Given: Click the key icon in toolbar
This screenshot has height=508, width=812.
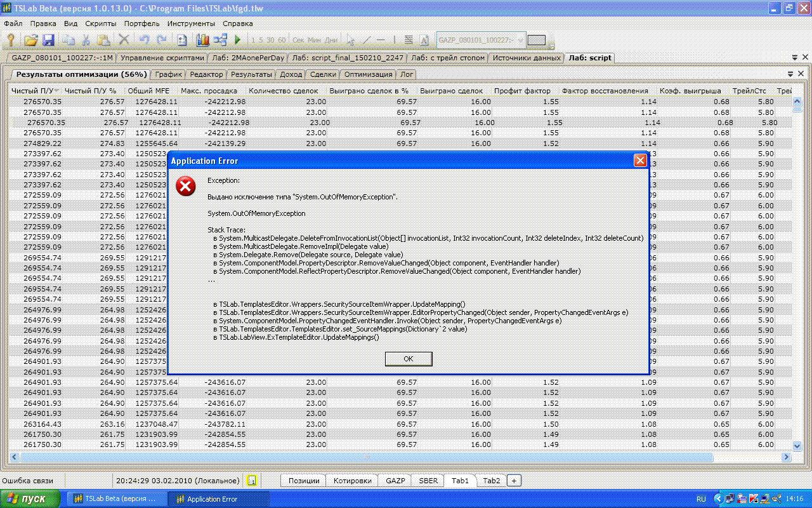Looking at the screenshot, I should (x=11, y=40).
